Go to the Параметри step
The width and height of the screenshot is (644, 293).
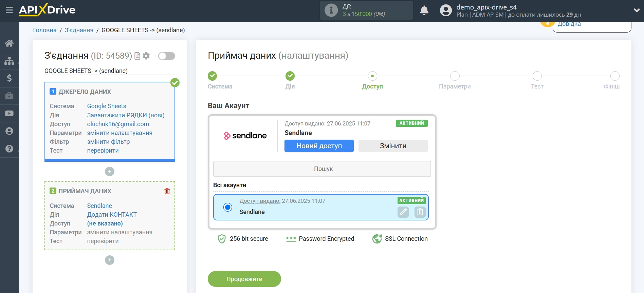click(455, 76)
